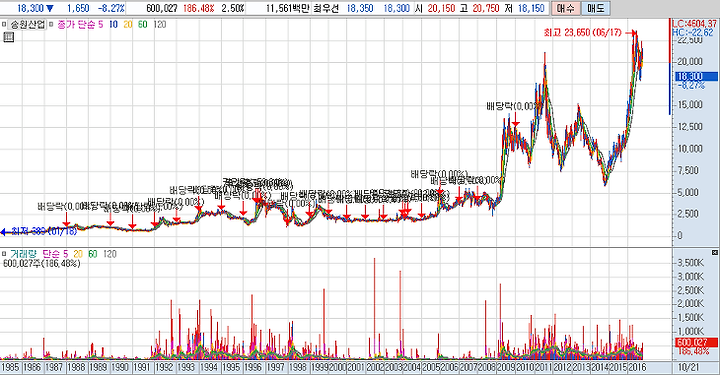This screenshot has height=375, width=720.
Task: Click the small square toggle before 거래량
Action: (x=5, y=254)
